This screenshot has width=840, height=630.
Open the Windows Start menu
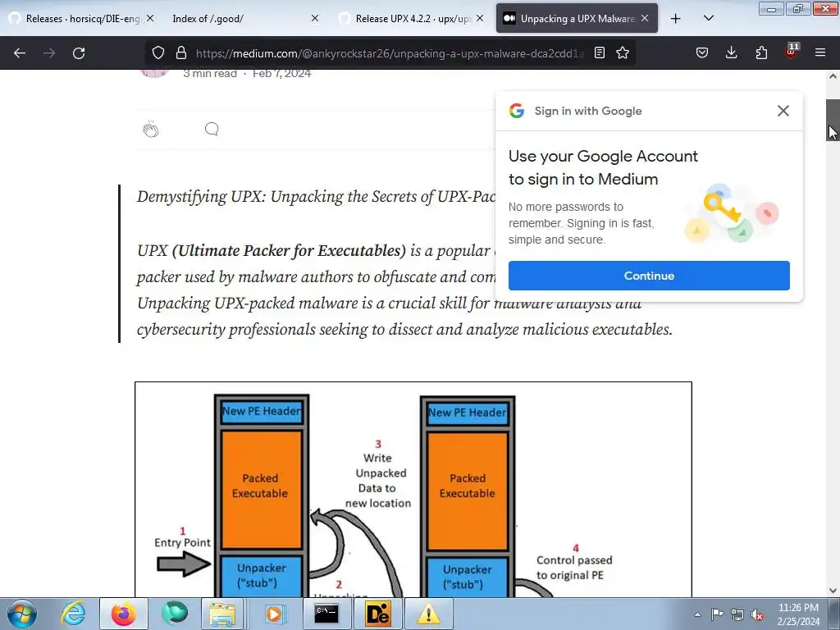[x=21, y=614]
